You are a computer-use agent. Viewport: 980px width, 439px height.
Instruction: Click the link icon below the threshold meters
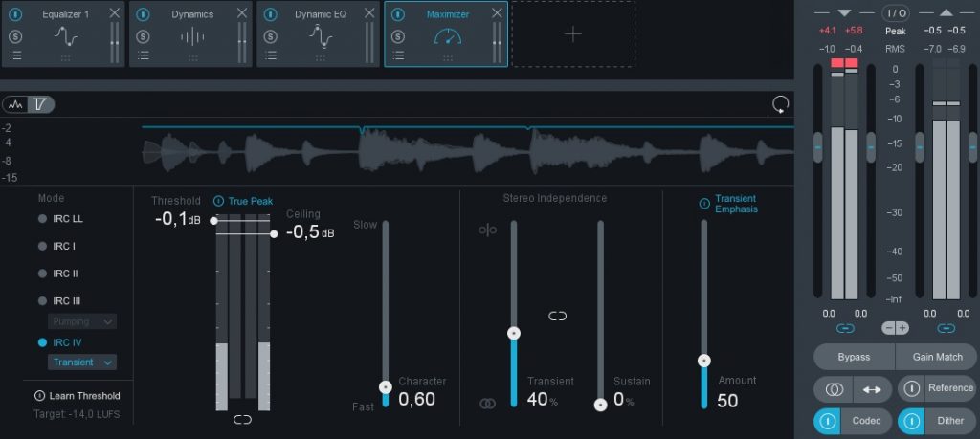tap(242, 419)
